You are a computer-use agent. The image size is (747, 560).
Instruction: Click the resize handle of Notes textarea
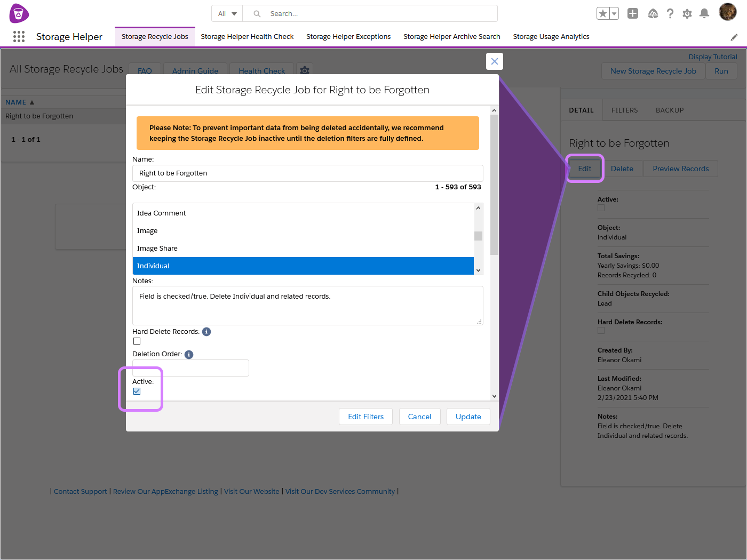(479, 322)
